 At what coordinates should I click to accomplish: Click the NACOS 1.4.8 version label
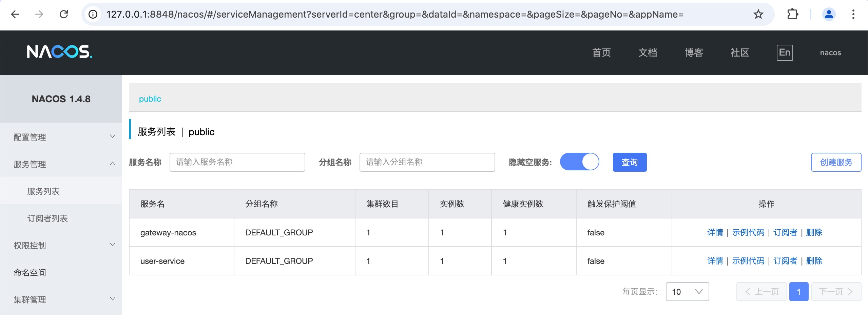61,99
